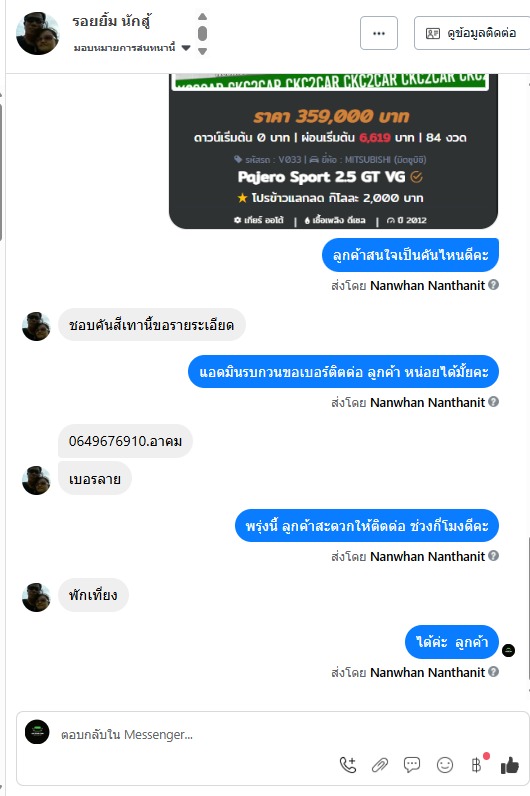
Task: Click the Baht payment icon
Action: 477,765
